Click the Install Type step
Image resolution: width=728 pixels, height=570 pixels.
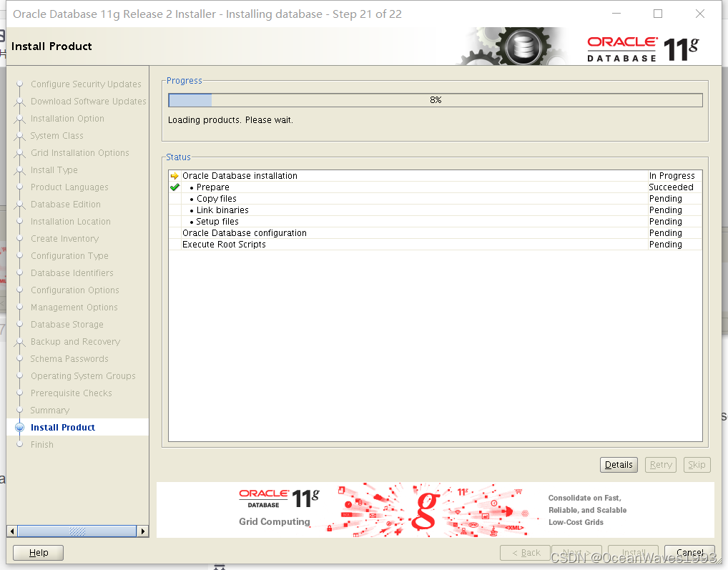click(x=54, y=170)
